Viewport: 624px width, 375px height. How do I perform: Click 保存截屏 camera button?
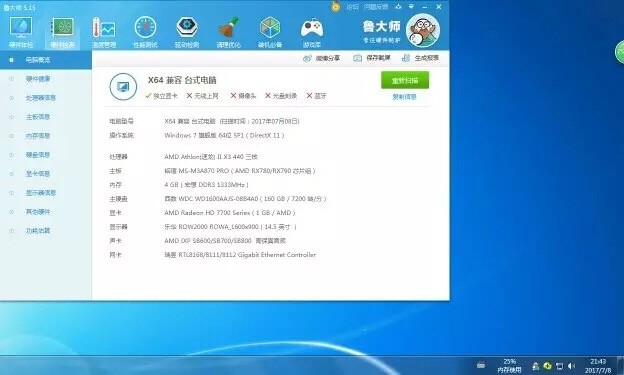coord(372,59)
